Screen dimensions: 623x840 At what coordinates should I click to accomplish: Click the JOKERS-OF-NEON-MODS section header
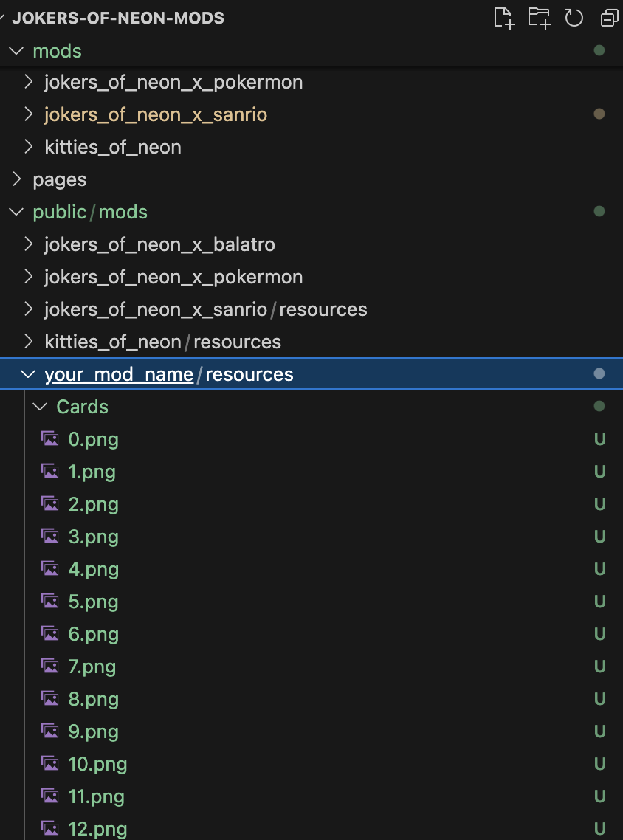[x=118, y=18]
